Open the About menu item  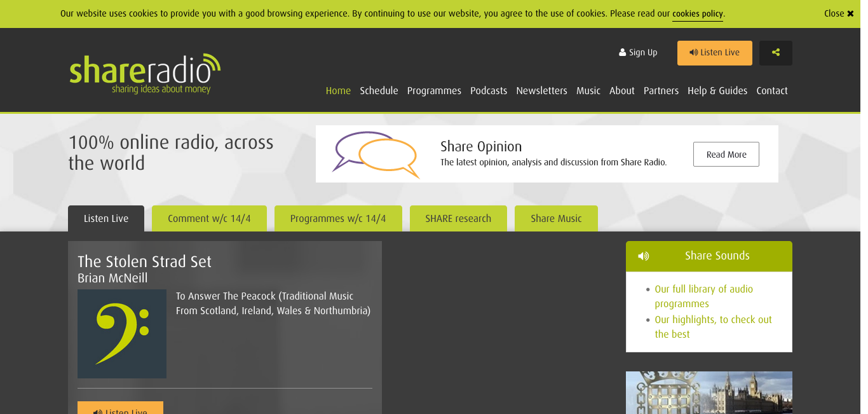[622, 91]
